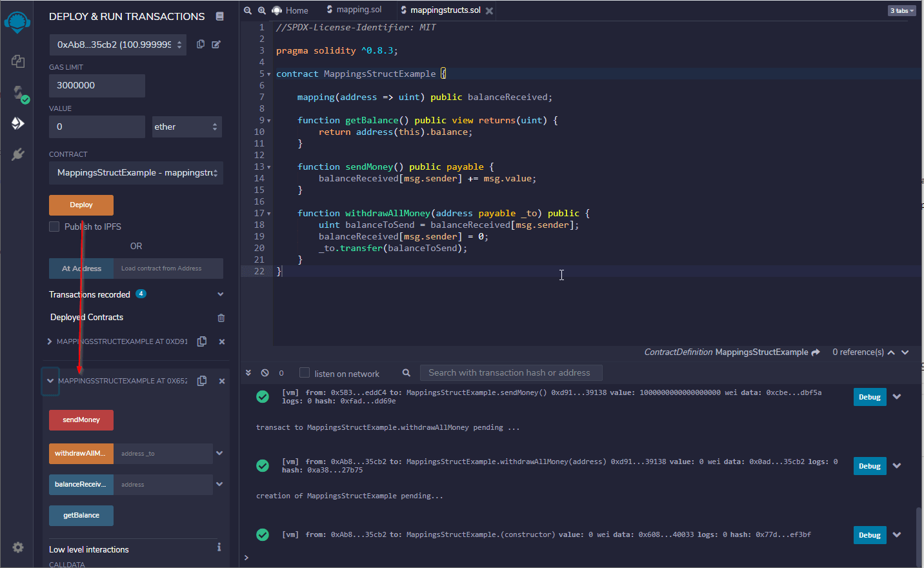
Task: Click the gas limit input field
Action: pyautogui.click(x=97, y=85)
